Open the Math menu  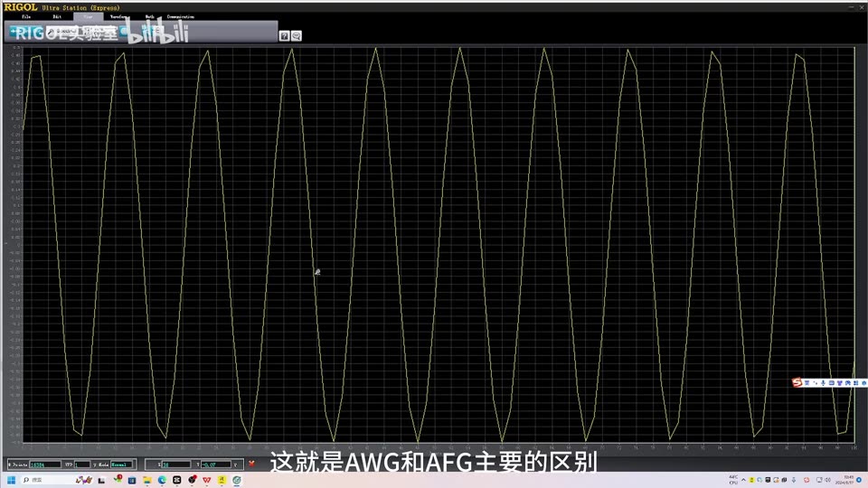coord(150,16)
